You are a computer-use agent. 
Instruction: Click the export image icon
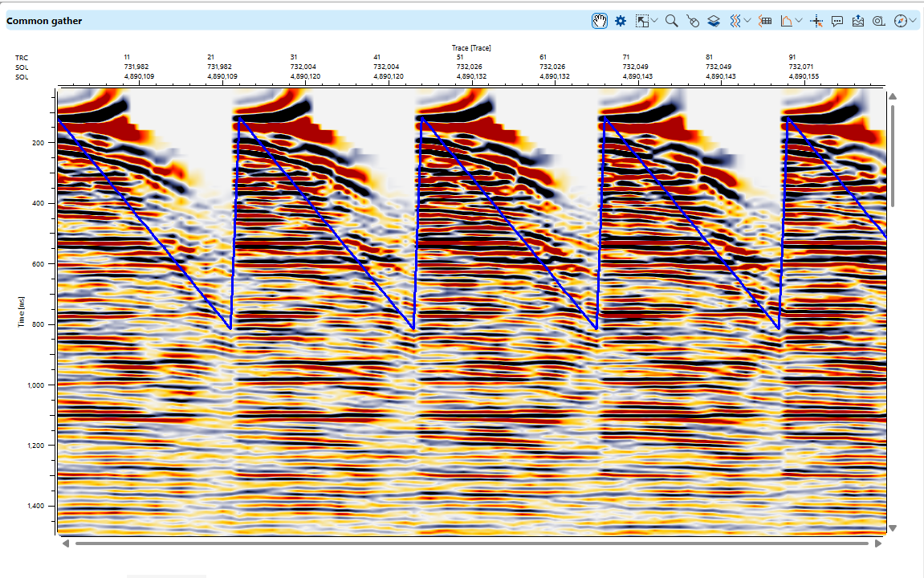[x=858, y=21]
